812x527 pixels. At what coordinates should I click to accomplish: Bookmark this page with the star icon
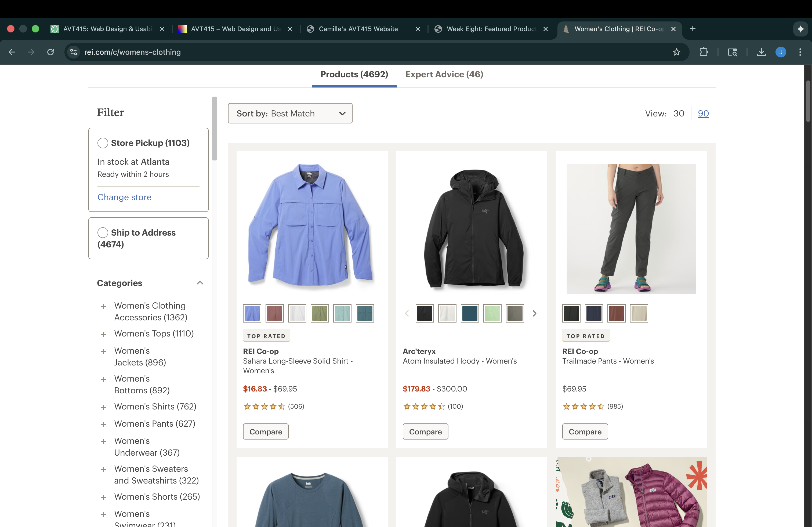click(676, 52)
